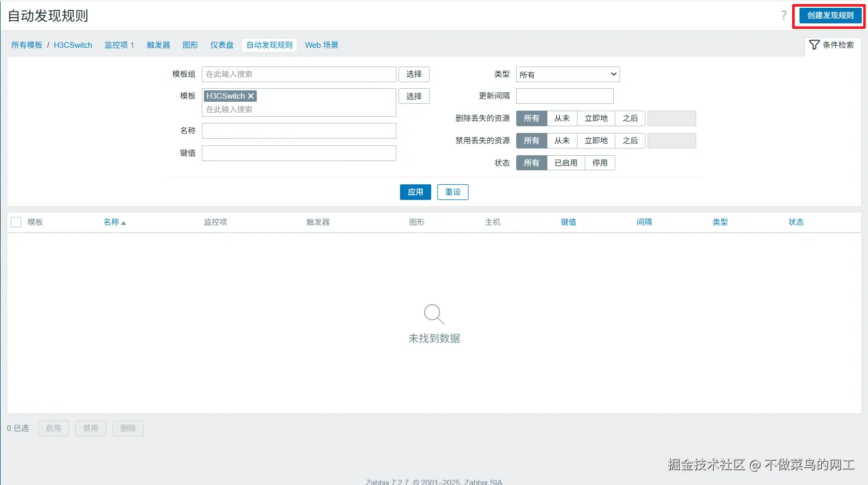Sort the table by 键值 column
Viewport: 868px width, 485px height.
click(569, 222)
